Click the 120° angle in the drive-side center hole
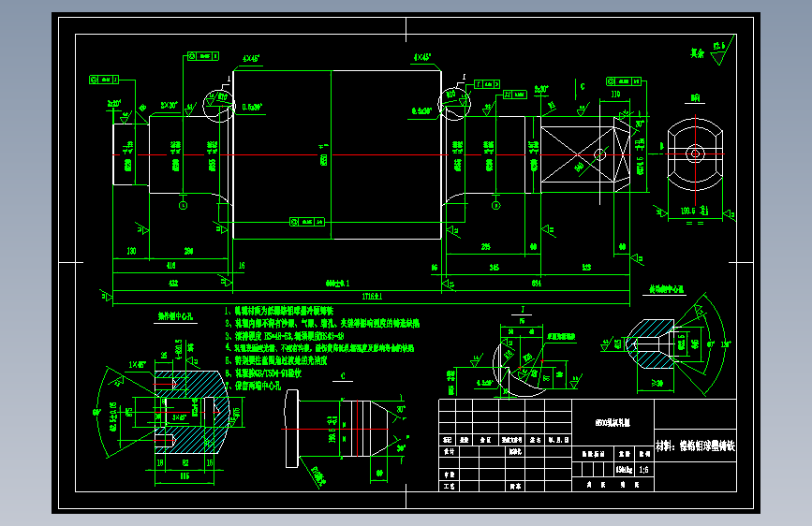Viewport: 812px width, 526px height. click(x=726, y=344)
